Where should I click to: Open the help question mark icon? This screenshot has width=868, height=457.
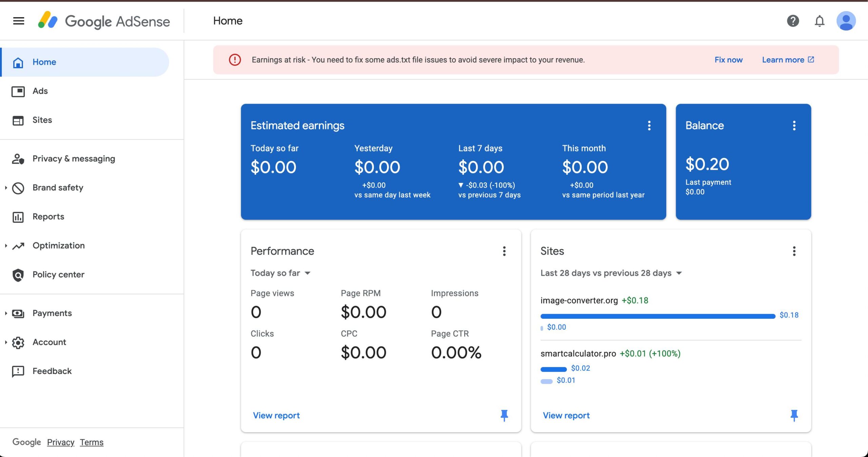pos(793,21)
